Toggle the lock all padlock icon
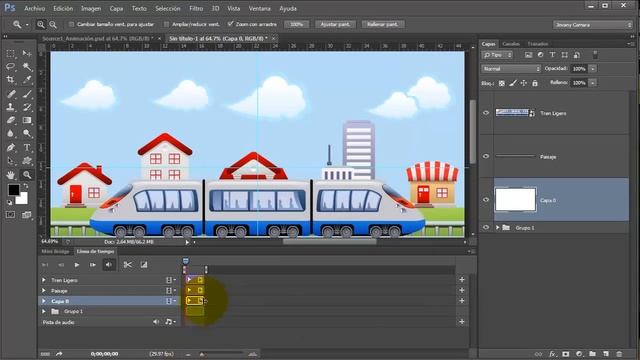Viewport: 640px width, 360px height. 535,83
